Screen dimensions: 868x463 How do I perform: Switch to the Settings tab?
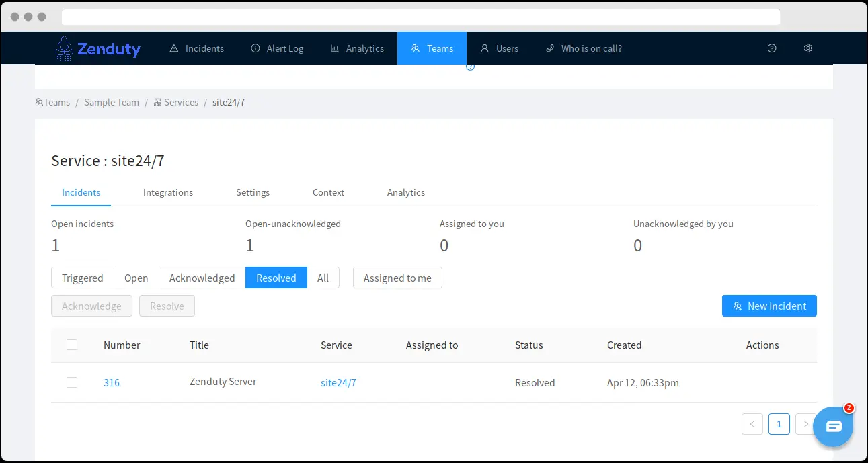pyautogui.click(x=253, y=192)
